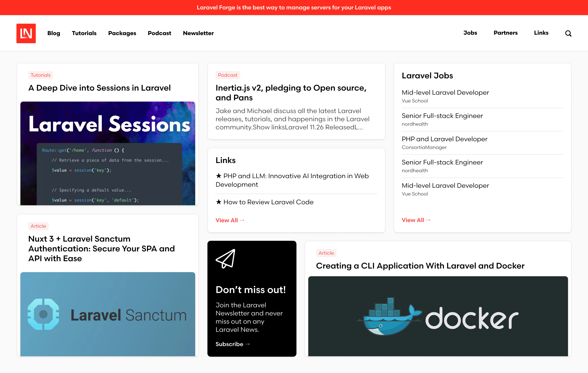The width and height of the screenshot is (588, 373).
Task: Go to Tutorials in the navigation
Action: [x=84, y=33]
